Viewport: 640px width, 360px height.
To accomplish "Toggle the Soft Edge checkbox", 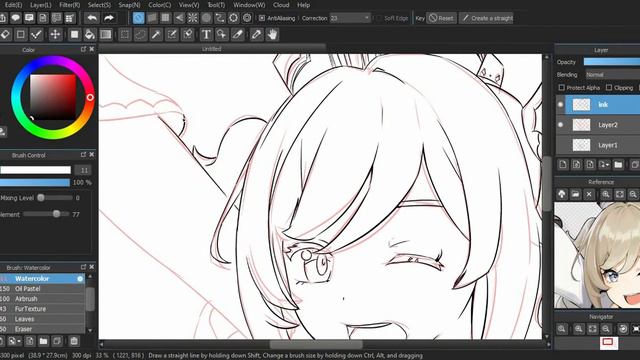I will pos(379,18).
